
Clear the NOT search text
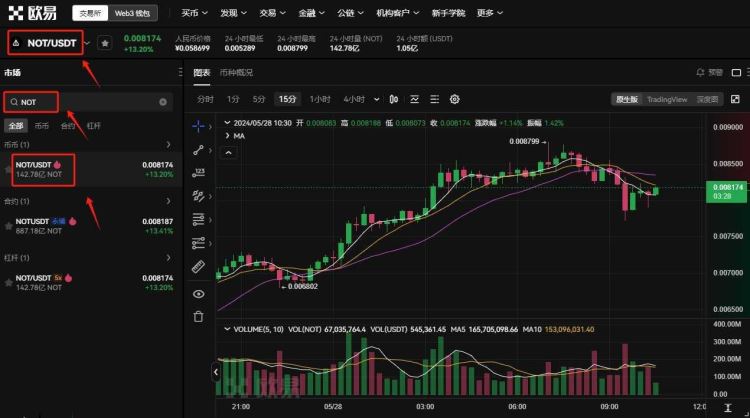point(163,102)
